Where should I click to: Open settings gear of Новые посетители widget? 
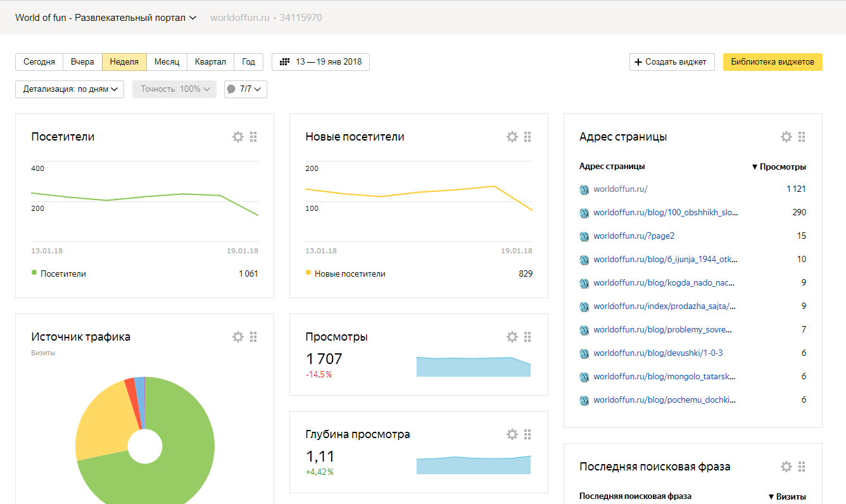(512, 137)
